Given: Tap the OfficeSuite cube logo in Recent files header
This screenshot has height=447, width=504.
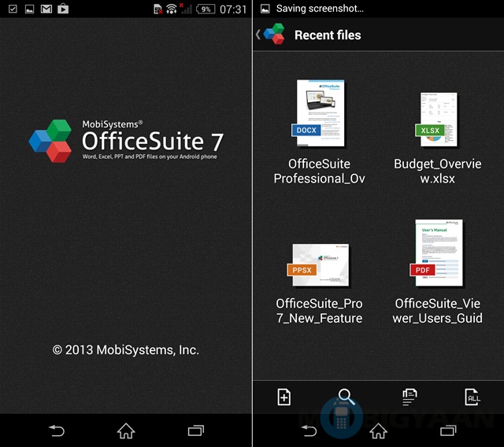Looking at the screenshot, I should [x=274, y=34].
